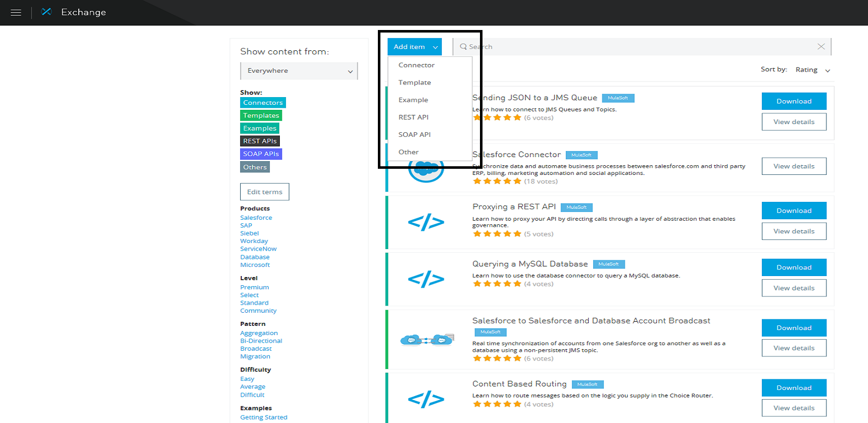Toggle the Templates filter tag
Viewport: 868px width, 423px height.
261,115
